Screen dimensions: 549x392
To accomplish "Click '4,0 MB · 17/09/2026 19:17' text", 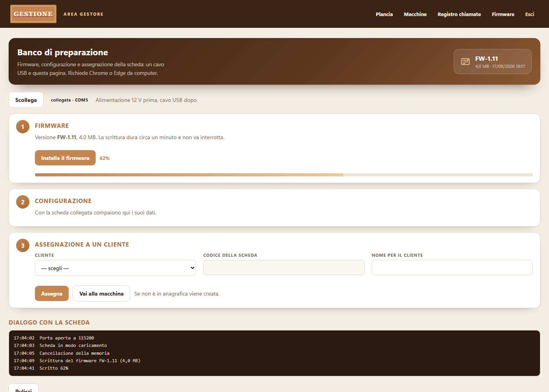I will point(500,67).
